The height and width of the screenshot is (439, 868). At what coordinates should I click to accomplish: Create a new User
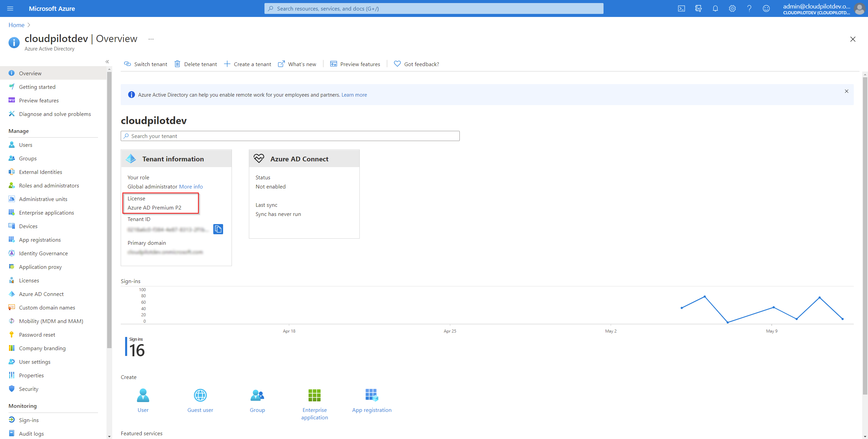point(143,400)
